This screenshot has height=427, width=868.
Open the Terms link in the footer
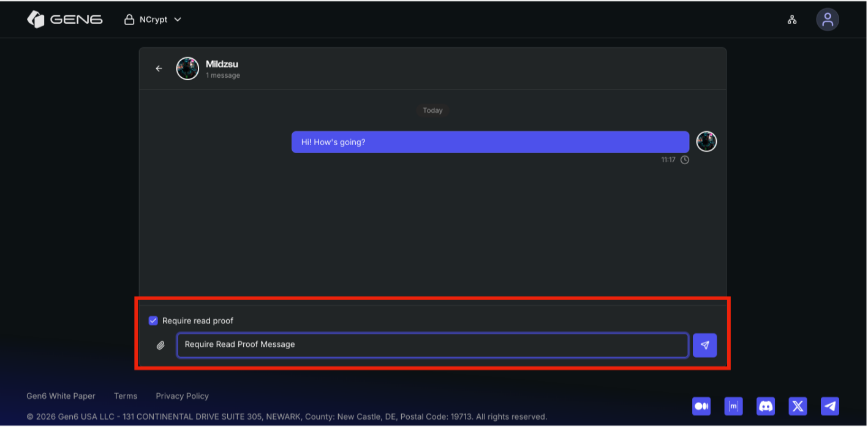click(x=126, y=396)
